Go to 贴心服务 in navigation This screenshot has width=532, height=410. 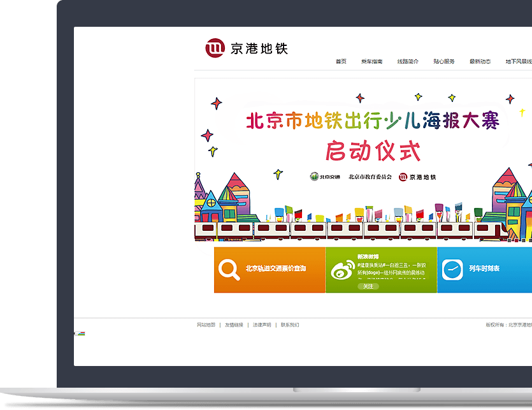click(444, 62)
